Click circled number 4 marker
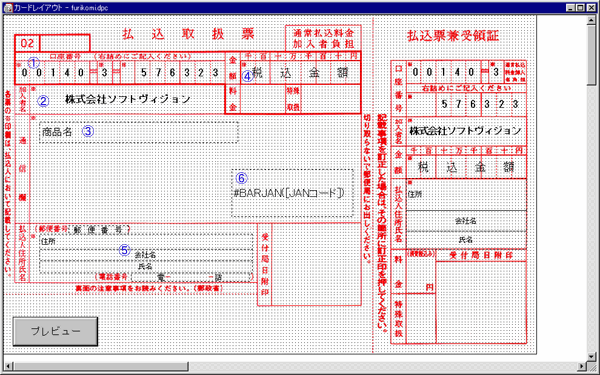This screenshot has height=375, width=600. 248,76
